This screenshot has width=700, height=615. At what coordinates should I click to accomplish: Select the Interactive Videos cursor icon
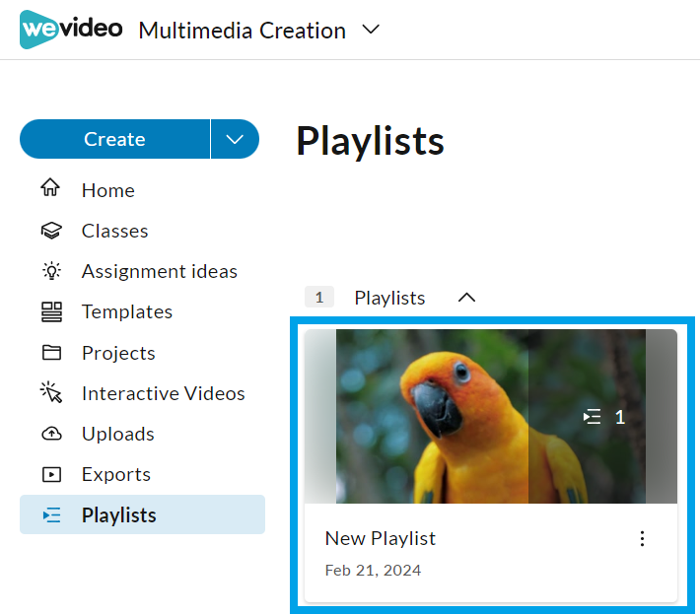51,393
